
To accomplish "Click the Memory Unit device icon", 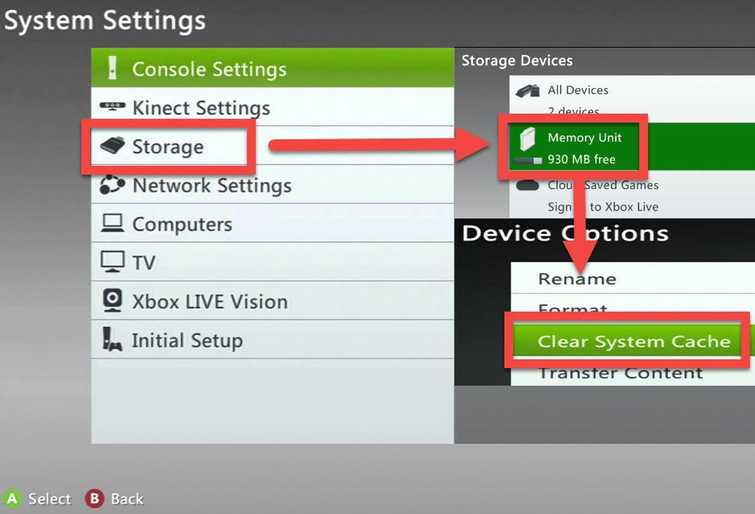I will pyautogui.click(x=527, y=140).
